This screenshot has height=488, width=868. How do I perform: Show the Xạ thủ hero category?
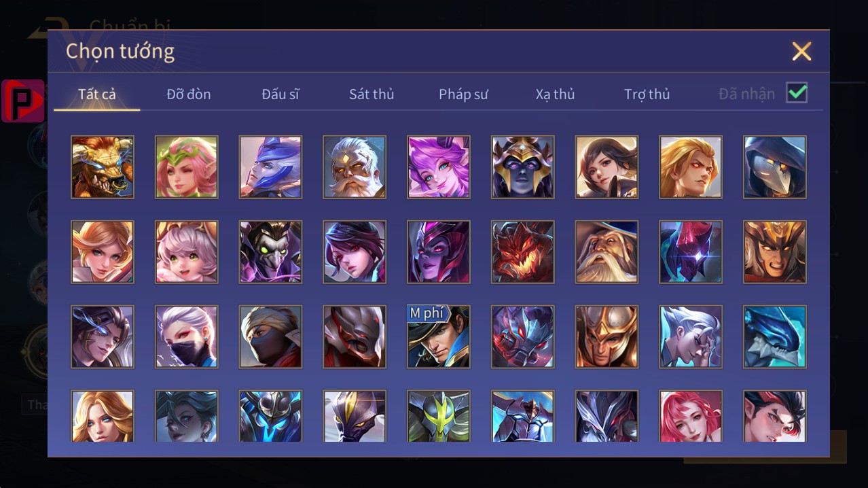(555, 94)
